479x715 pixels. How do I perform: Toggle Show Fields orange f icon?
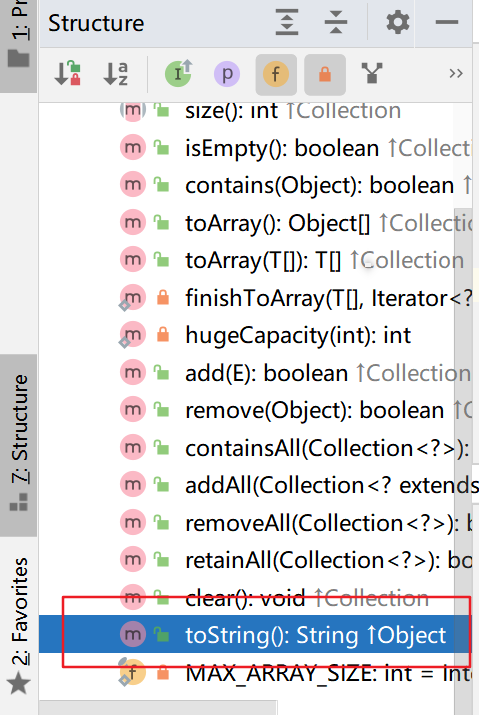coord(276,74)
